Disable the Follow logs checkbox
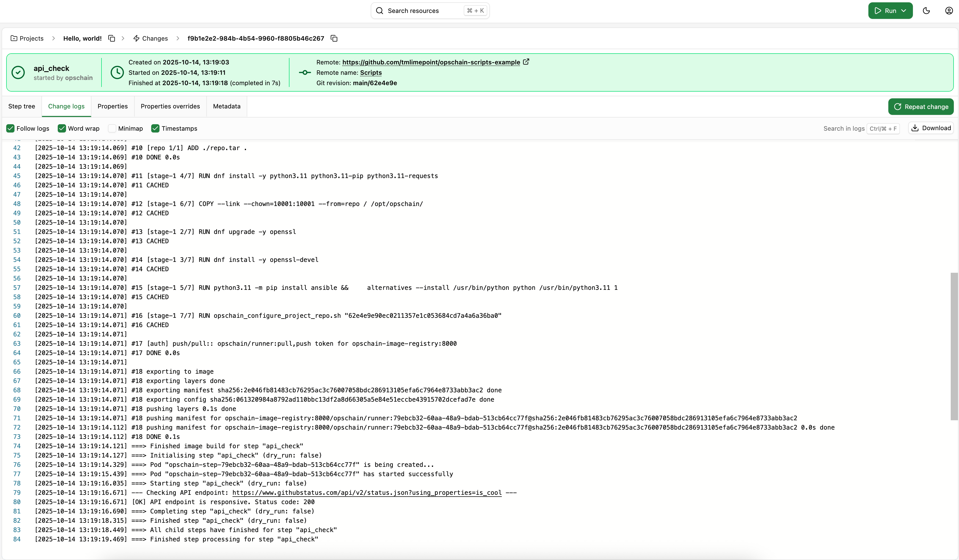The height and width of the screenshot is (560, 959). point(10,128)
